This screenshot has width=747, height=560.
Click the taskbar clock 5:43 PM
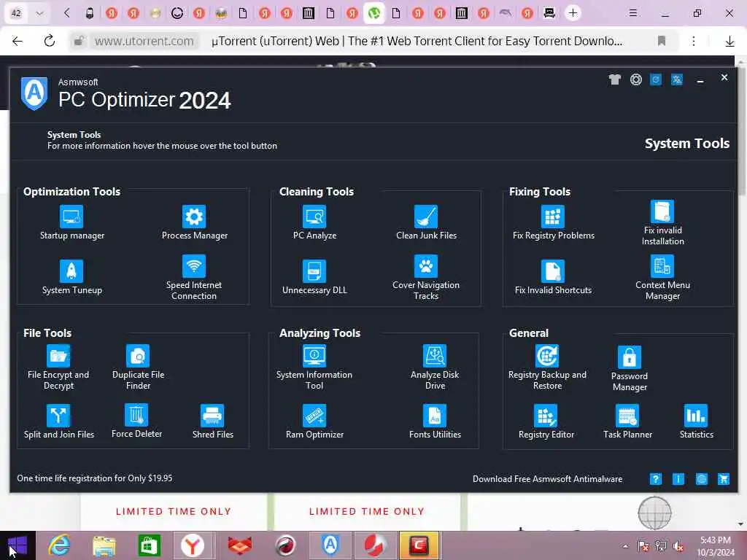(715, 546)
